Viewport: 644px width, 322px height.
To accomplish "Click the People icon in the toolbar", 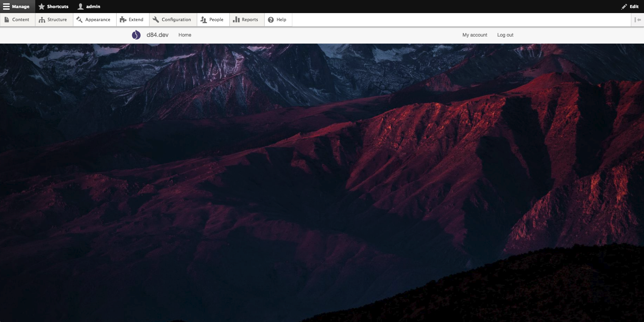I will 203,20.
